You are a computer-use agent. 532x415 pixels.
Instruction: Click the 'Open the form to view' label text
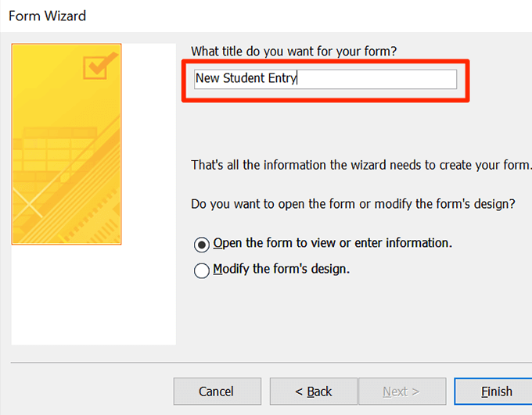pyautogui.click(x=332, y=243)
